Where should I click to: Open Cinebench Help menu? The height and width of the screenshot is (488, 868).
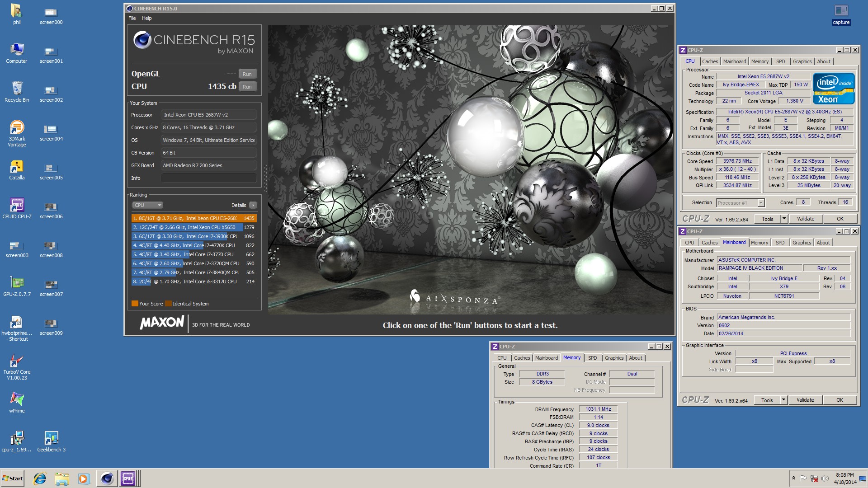point(147,18)
